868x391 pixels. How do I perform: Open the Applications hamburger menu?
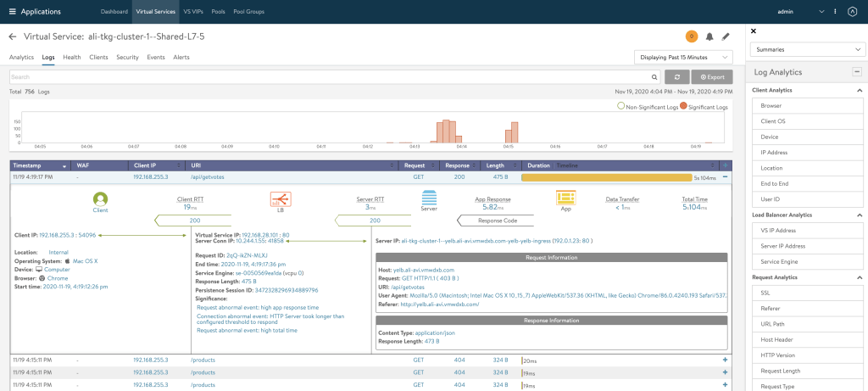(x=12, y=12)
